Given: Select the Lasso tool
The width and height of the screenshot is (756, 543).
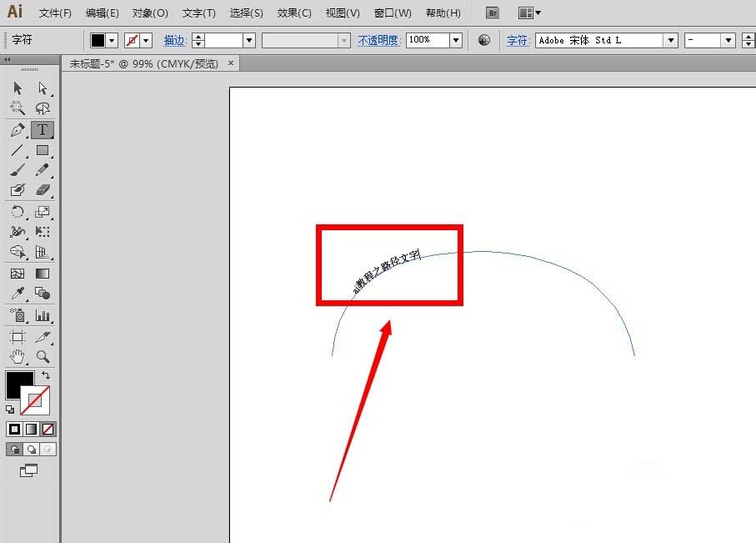Looking at the screenshot, I should pos(43,108).
